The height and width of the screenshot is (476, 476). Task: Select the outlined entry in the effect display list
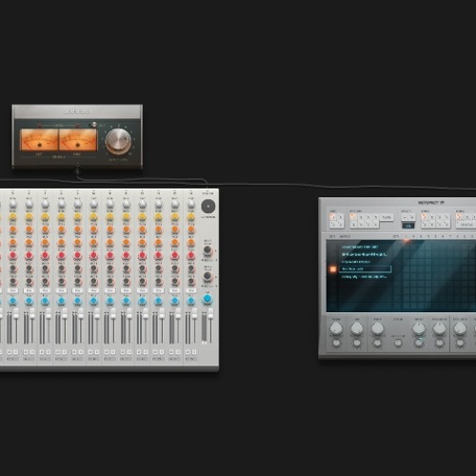click(366, 269)
